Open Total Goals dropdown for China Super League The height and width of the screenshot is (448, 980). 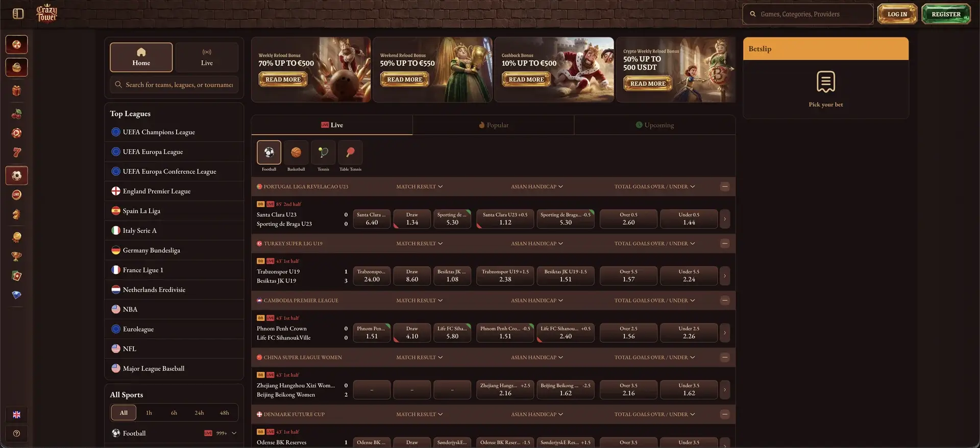(655, 358)
